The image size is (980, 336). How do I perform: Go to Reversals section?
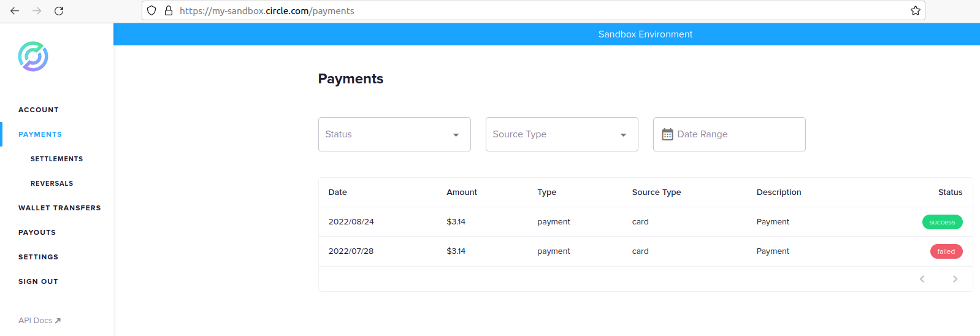coord(52,183)
